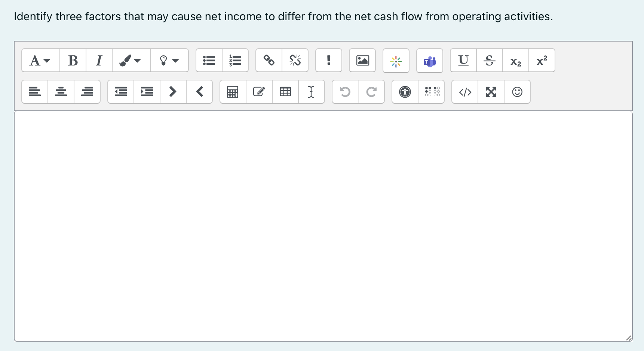This screenshot has width=644, height=351.
Task: Undo the last change
Action: pos(345,92)
